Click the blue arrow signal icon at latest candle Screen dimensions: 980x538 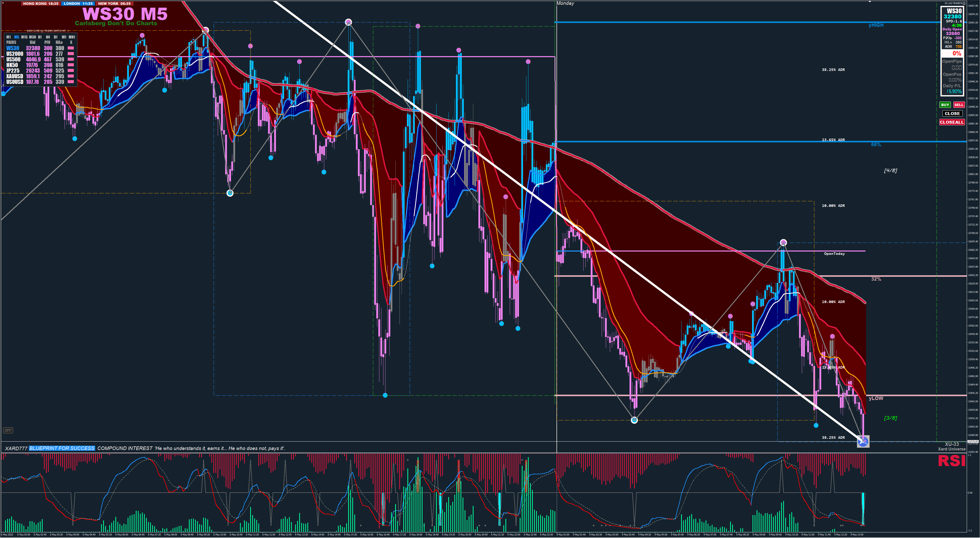[x=863, y=441]
